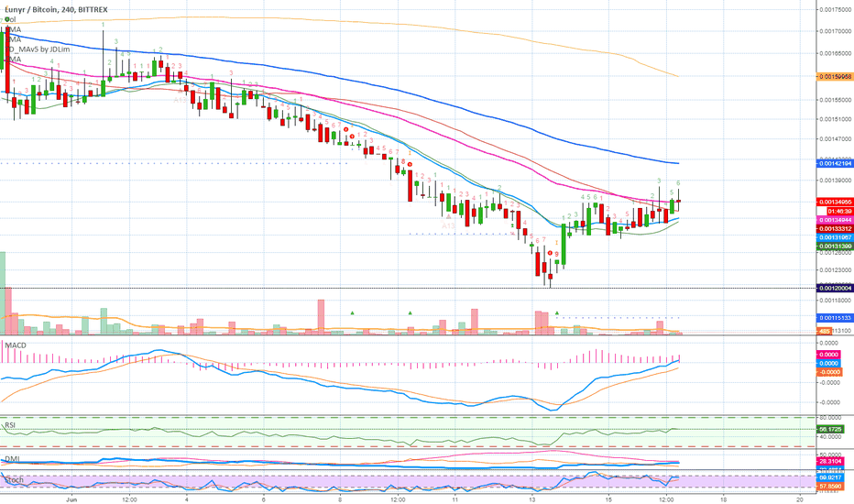This screenshot has width=854, height=504.
Task: Click the navy 0.00120004 horizontal line tag
Action: click(x=835, y=289)
